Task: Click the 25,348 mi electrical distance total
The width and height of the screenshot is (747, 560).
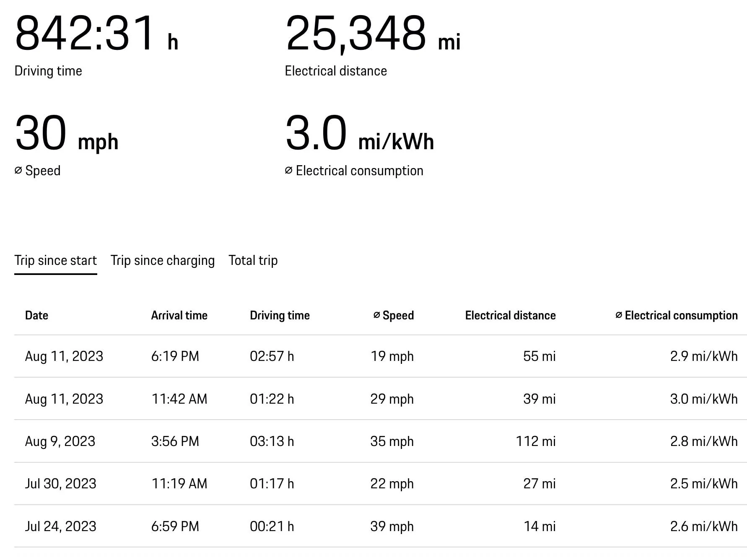Action: (x=373, y=34)
